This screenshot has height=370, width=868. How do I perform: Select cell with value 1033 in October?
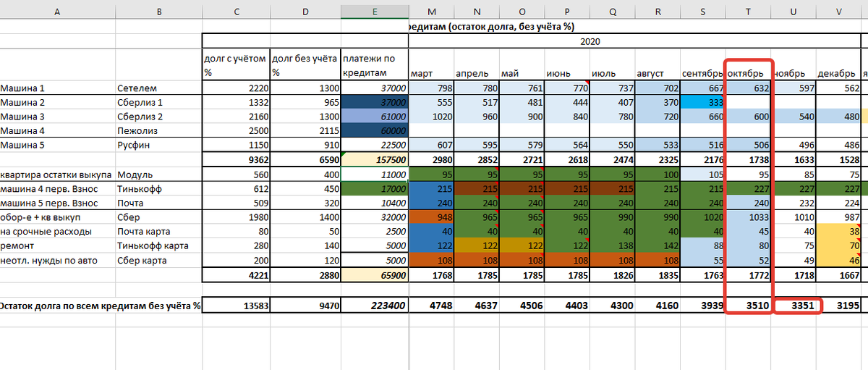pyautogui.click(x=748, y=217)
